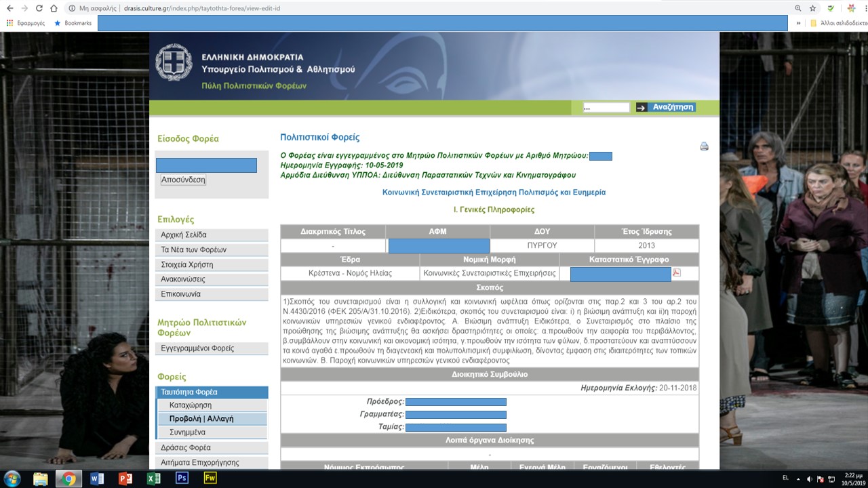
Task: Click the search arrow icon beside Αναζήτηση
Action: (642, 107)
